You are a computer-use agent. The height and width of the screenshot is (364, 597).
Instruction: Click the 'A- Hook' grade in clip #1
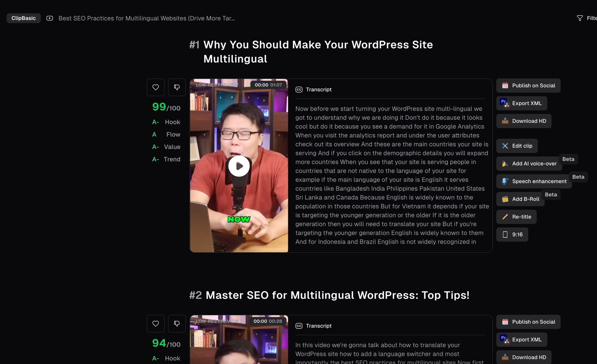tap(166, 122)
